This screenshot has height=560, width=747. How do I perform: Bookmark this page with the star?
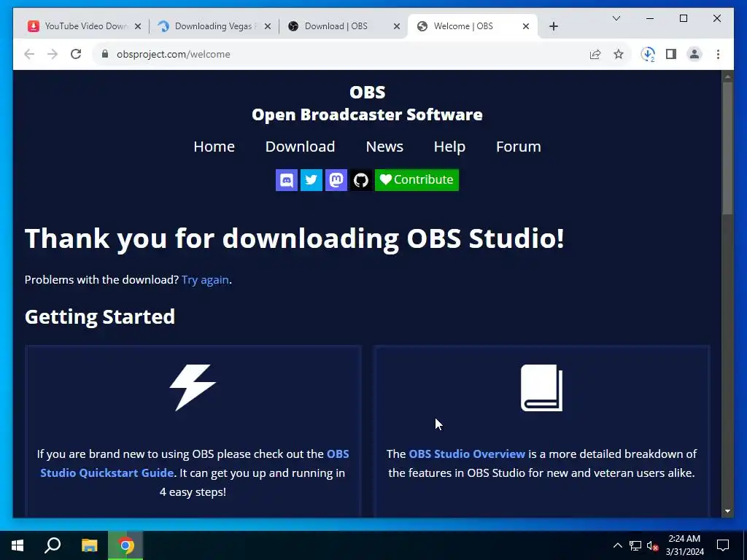[x=619, y=54]
